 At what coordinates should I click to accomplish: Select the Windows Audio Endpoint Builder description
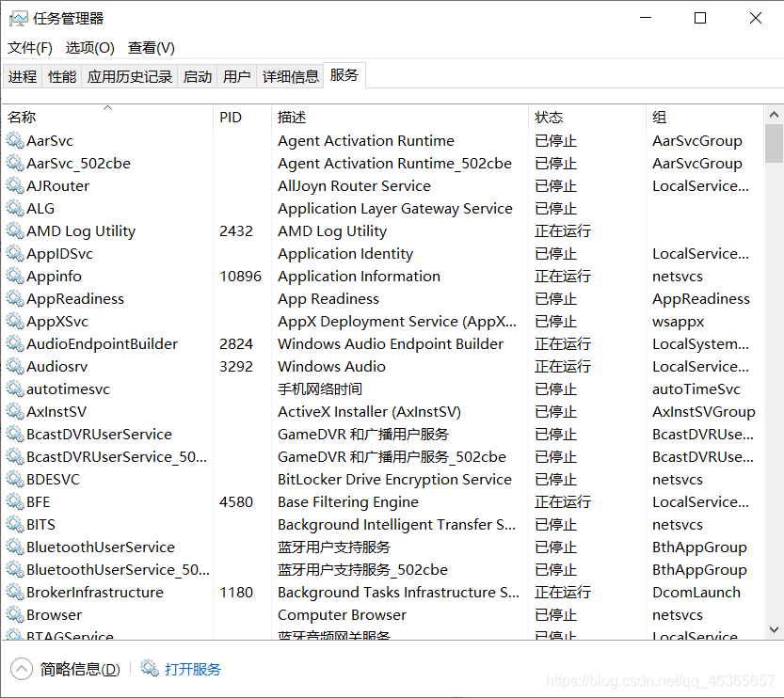point(391,343)
